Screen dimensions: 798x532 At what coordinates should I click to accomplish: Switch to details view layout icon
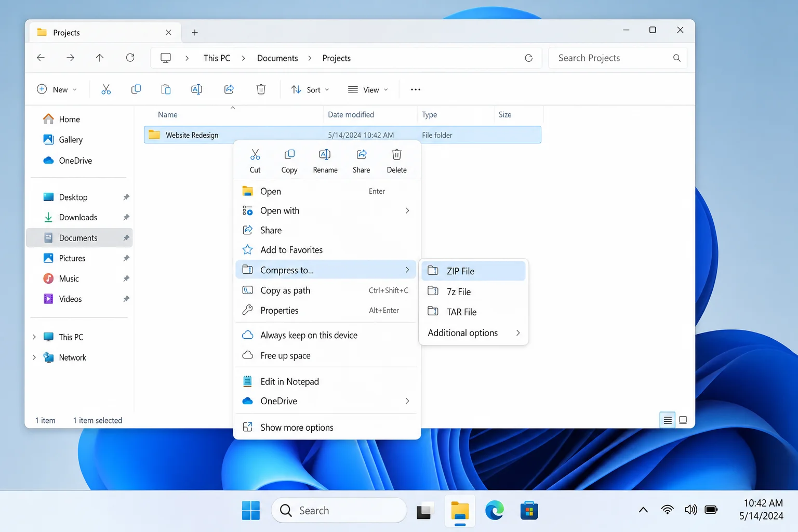(668, 420)
